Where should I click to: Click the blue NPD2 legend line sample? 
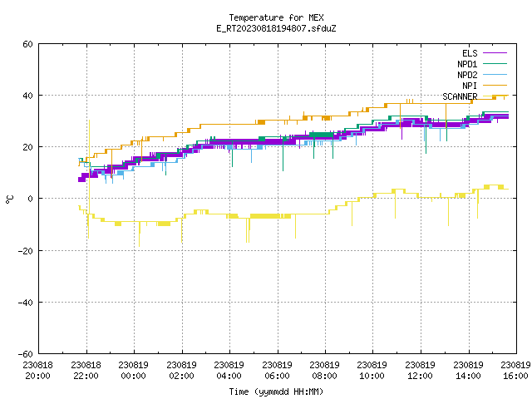pyautogui.click(x=495, y=75)
